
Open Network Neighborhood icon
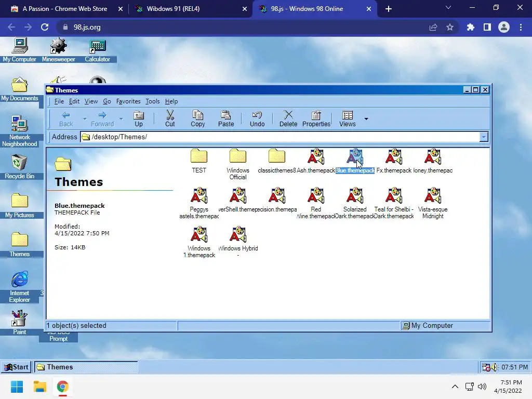click(x=19, y=131)
